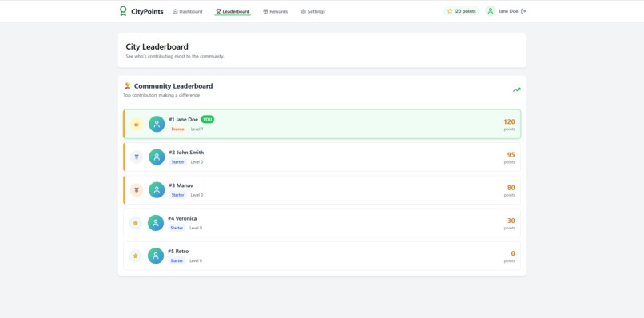Click the Starter badge under Veronica
Image resolution: width=644 pixels, height=318 pixels.
point(177,228)
